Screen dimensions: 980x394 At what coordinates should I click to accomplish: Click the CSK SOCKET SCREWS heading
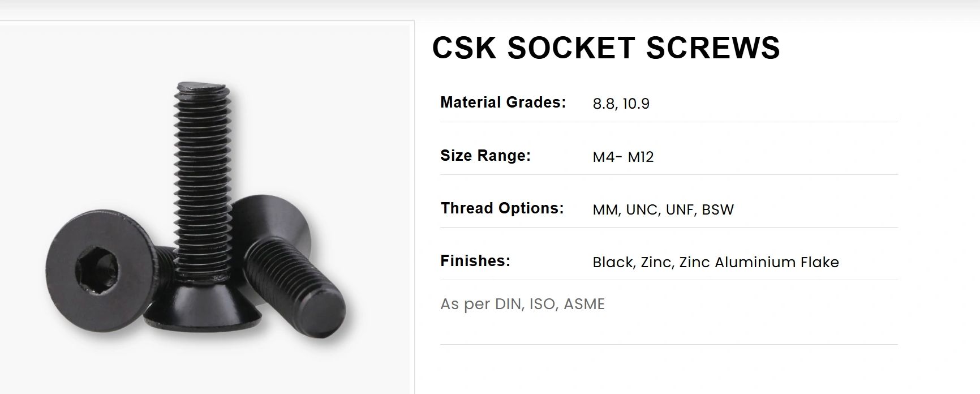point(606,48)
